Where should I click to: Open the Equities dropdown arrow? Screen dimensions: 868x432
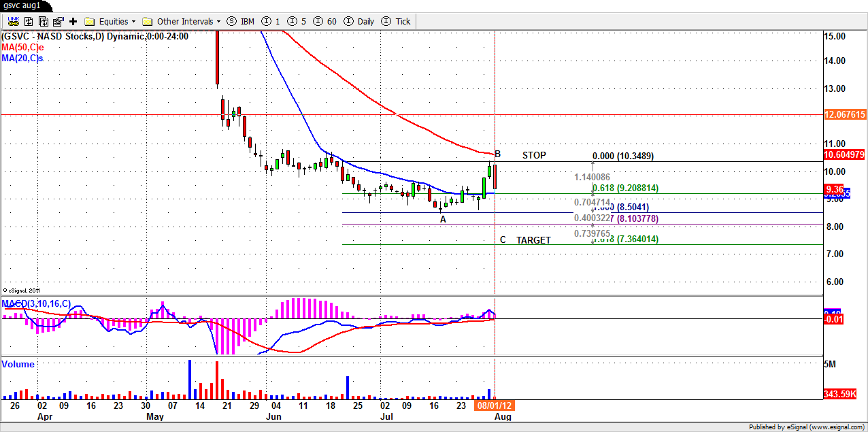(133, 22)
